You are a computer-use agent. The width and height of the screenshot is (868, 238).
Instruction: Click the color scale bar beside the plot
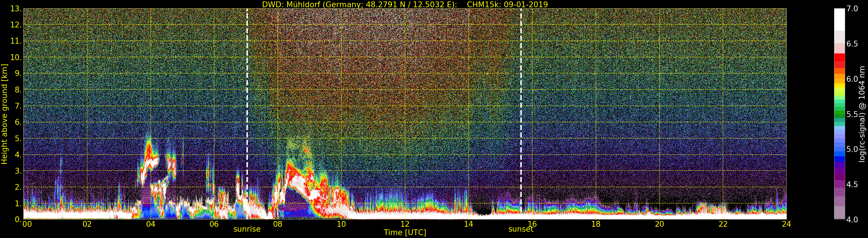pyautogui.click(x=839, y=114)
